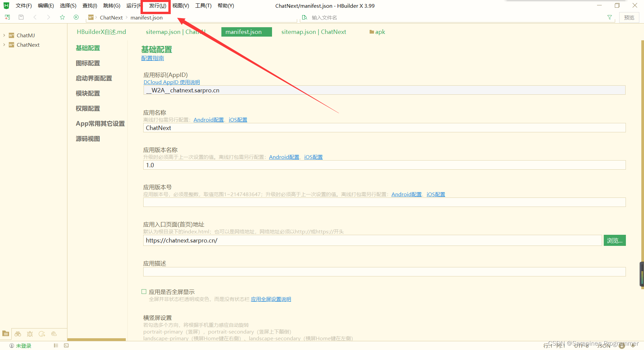Select the 启动界面配置 section

pos(94,78)
